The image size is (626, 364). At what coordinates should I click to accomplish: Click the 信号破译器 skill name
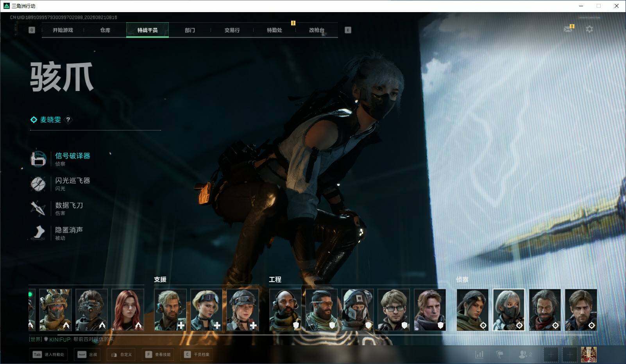point(73,156)
